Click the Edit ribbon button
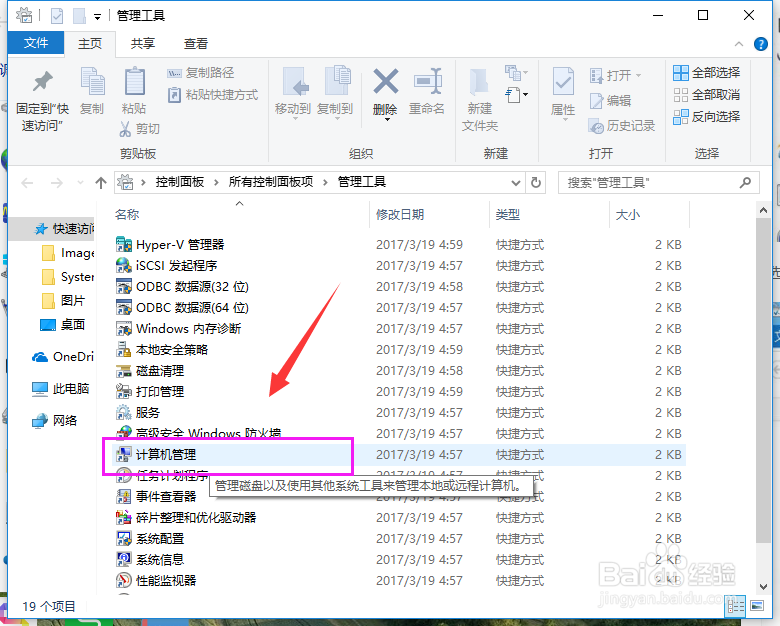This screenshot has width=780, height=626. tap(610, 101)
